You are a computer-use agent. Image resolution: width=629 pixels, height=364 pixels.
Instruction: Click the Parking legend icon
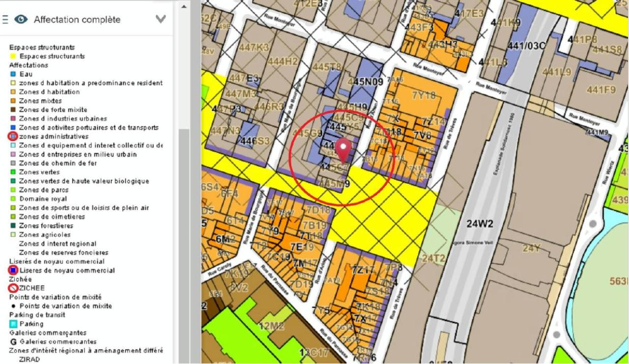pyautogui.click(x=13, y=324)
